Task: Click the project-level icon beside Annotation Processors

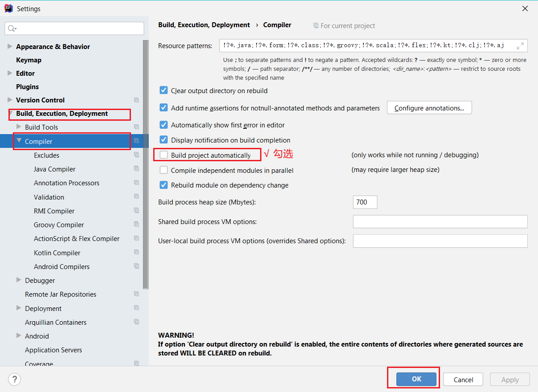Action: point(137,183)
